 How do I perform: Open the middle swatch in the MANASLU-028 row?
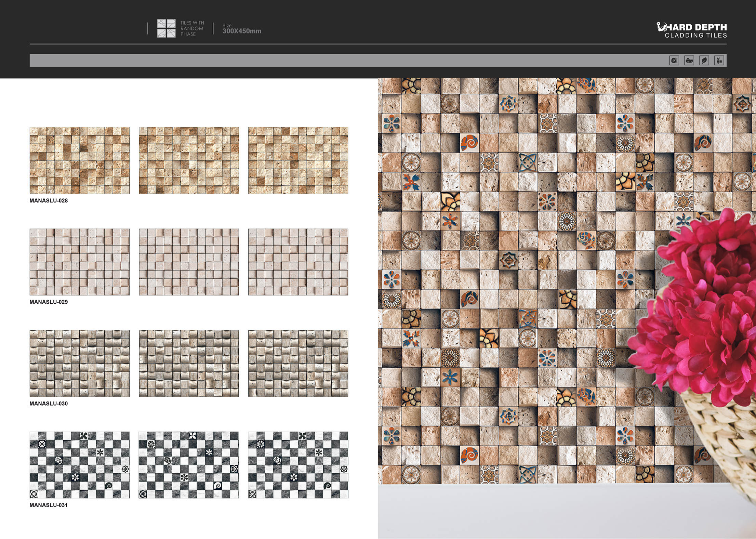coord(189,160)
